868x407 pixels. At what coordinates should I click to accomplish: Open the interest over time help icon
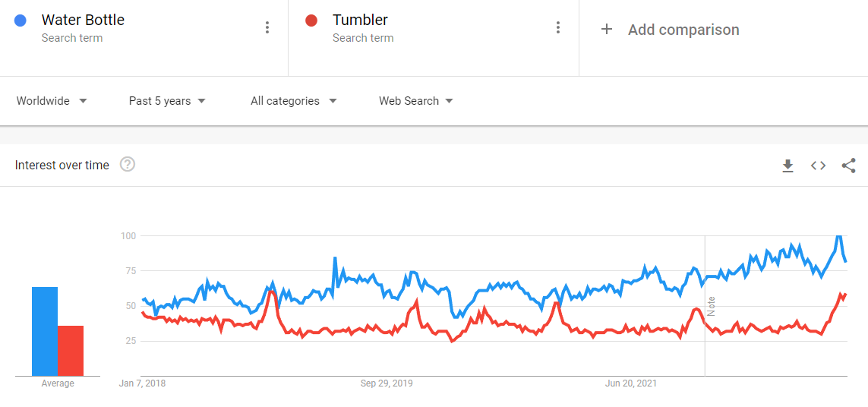click(128, 164)
